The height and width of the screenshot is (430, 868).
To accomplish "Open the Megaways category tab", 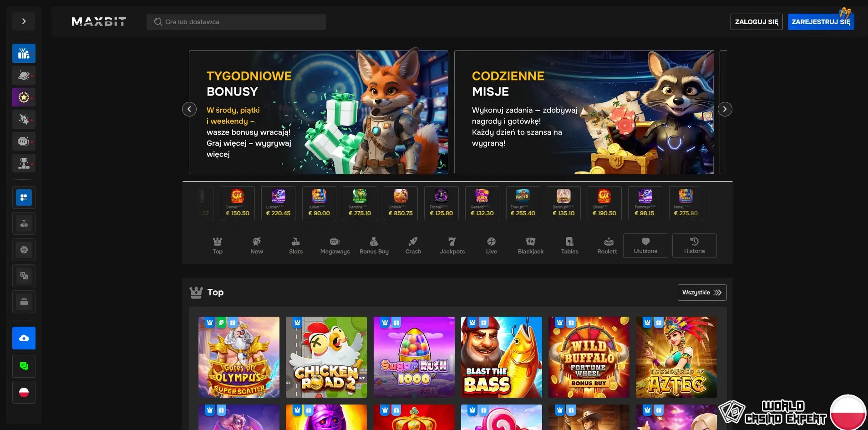I will (x=335, y=245).
